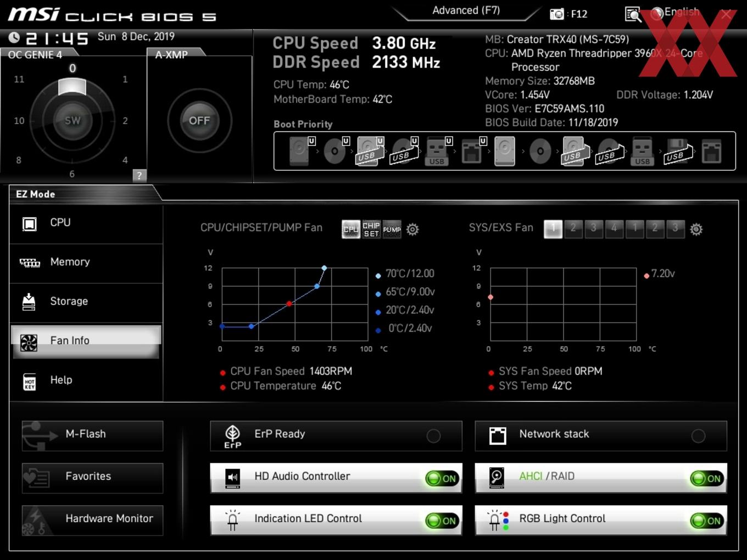
Task: Select the SYS fan 7.20v curve point
Action: point(490,297)
